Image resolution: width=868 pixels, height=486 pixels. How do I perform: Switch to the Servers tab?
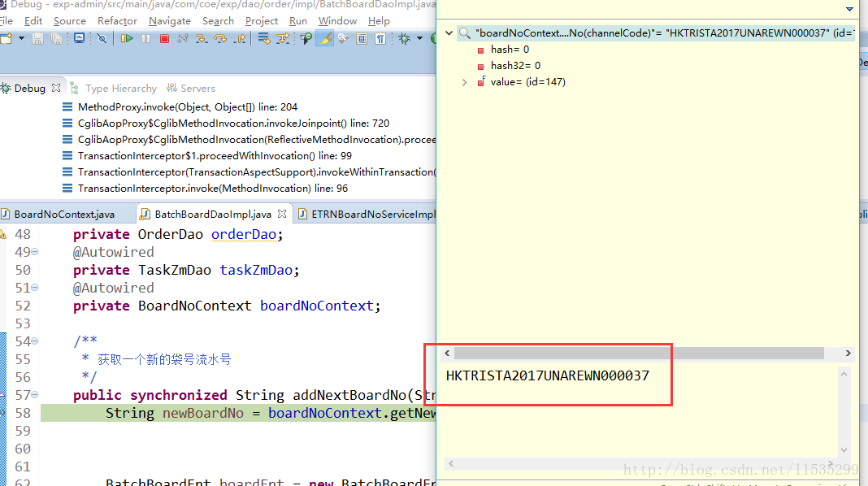tap(191, 88)
